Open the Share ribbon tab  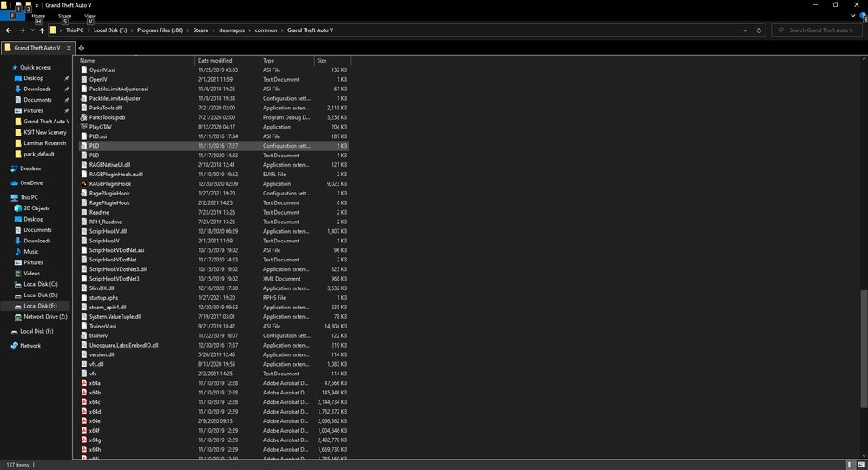(65, 17)
